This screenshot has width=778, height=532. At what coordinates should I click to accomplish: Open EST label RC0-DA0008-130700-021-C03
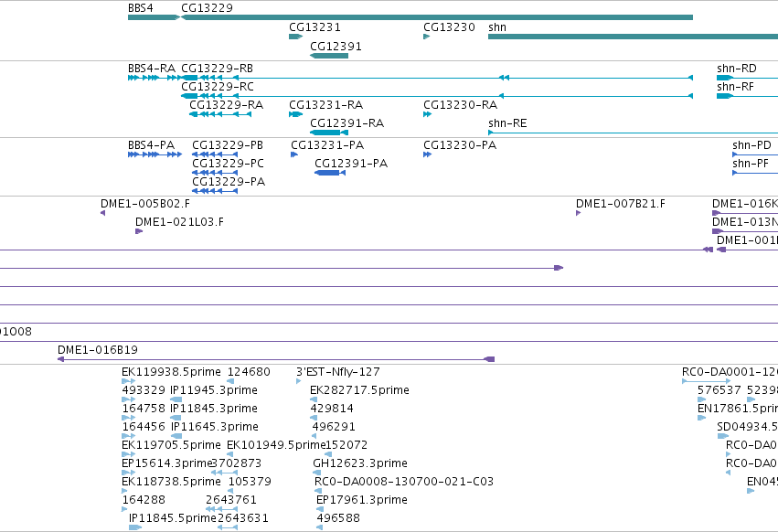pyautogui.click(x=404, y=483)
